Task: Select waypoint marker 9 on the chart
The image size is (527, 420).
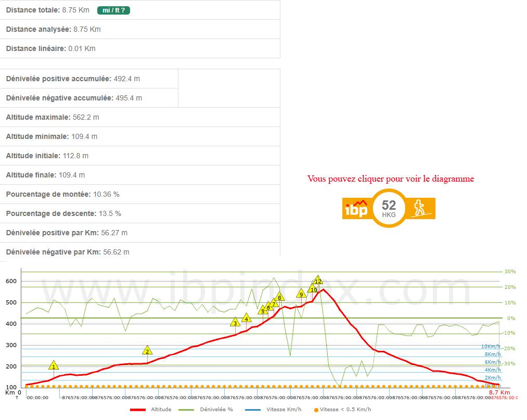Action: coord(301,294)
